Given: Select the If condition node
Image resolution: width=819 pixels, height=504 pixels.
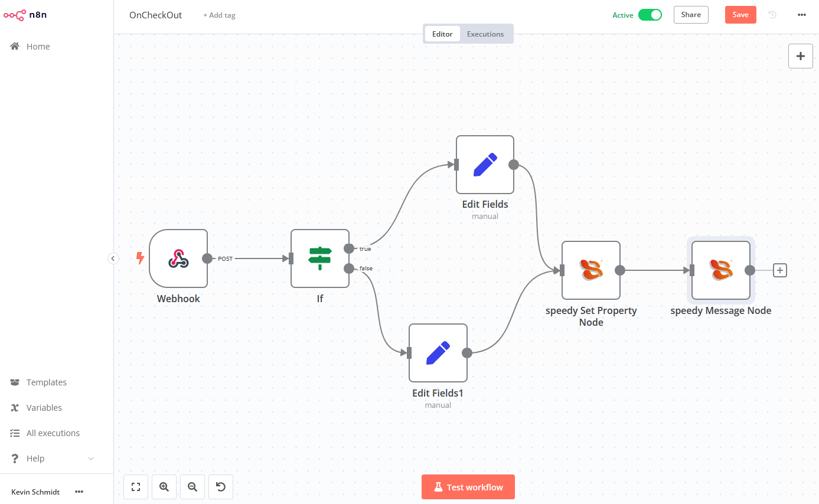Looking at the screenshot, I should pyautogui.click(x=320, y=258).
